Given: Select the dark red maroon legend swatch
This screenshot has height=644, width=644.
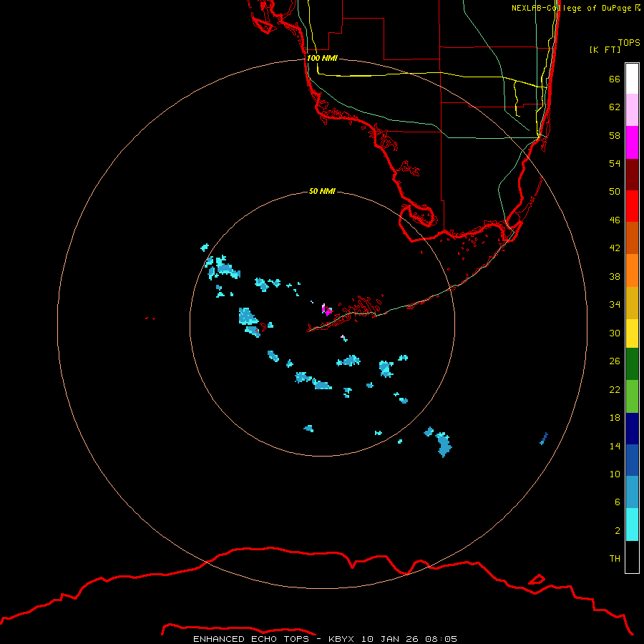Looking at the screenshot, I should (x=632, y=174).
